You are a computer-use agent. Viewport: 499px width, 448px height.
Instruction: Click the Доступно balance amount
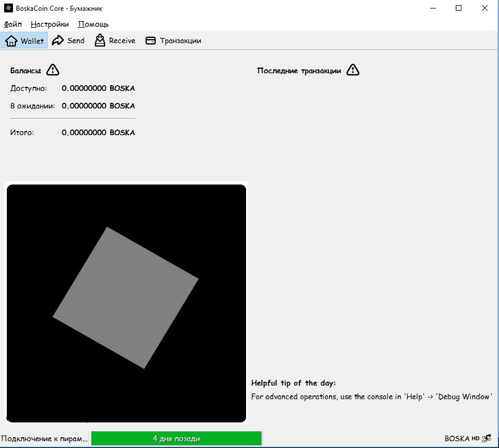[98, 89]
